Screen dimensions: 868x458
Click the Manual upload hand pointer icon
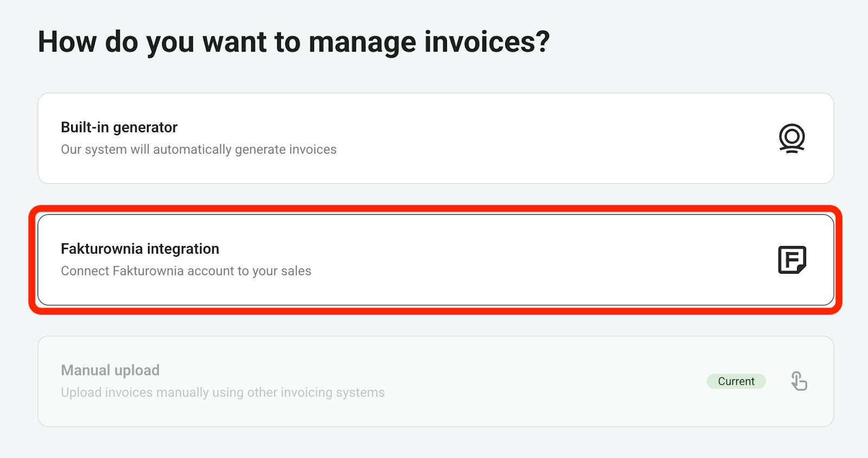coord(799,381)
